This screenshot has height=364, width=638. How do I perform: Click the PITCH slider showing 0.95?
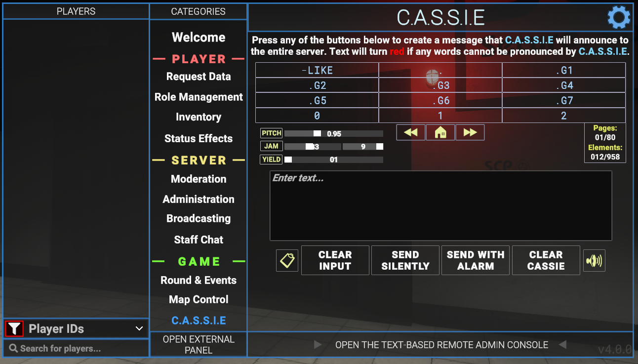coord(334,133)
